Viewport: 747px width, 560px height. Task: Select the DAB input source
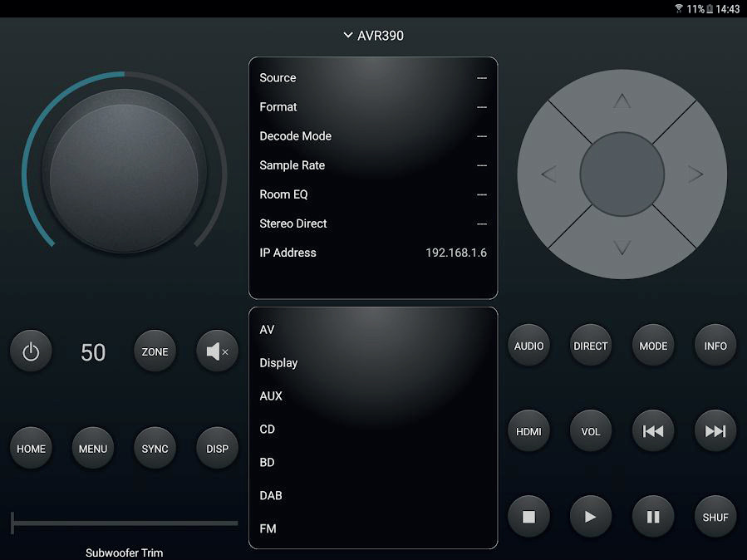click(x=373, y=495)
